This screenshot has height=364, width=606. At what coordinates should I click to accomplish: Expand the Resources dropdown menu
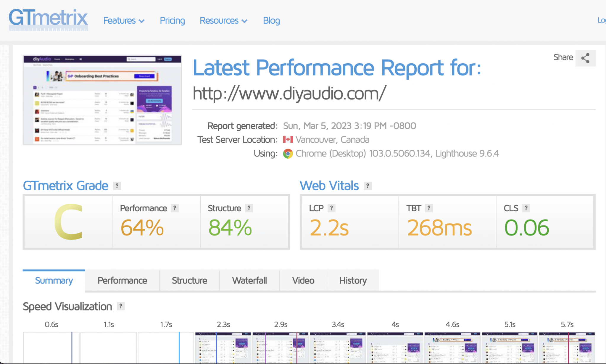[223, 20]
